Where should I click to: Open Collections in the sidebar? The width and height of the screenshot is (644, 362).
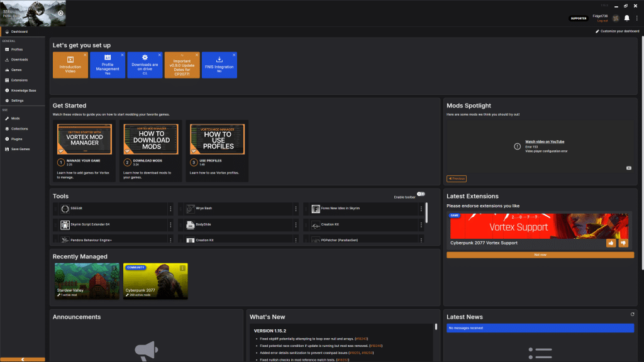coord(23,129)
